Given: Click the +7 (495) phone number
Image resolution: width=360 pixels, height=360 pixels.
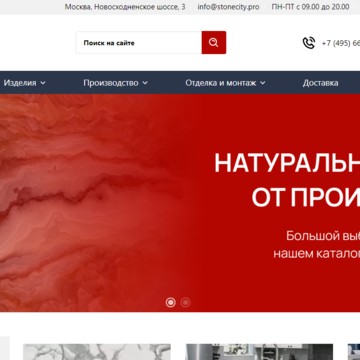Looking at the screenshot, I should pyautogui.click(x=341, y=43).
